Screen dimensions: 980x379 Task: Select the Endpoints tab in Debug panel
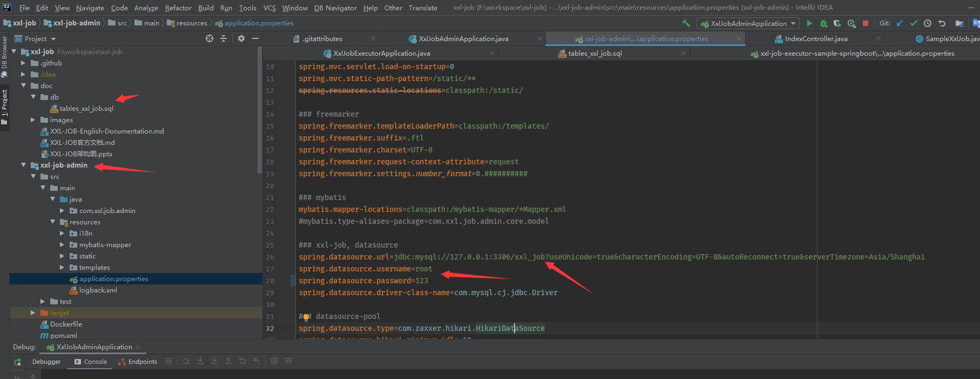click(x=138, y=362)
